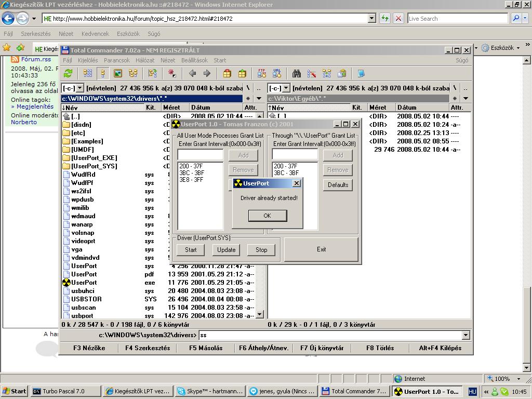Screen dimensions: 532x399
Task: Select the 3E8 - 3FF grant list entry
Action: point(191,179)
